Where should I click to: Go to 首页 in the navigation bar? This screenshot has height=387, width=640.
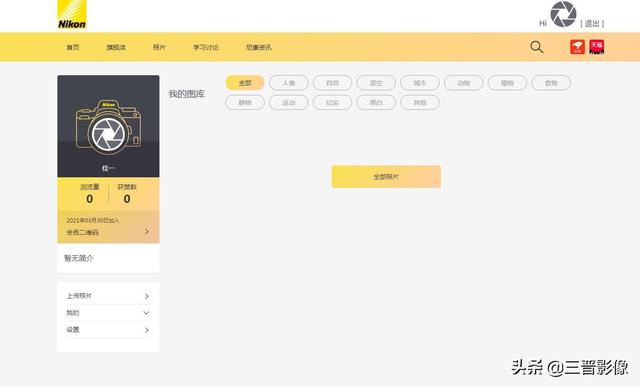click(73, 47)
